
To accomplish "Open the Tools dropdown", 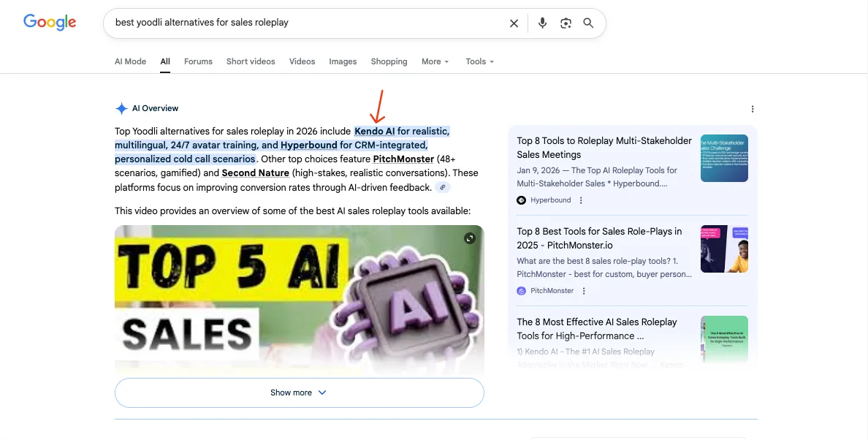I will (479, 61).
